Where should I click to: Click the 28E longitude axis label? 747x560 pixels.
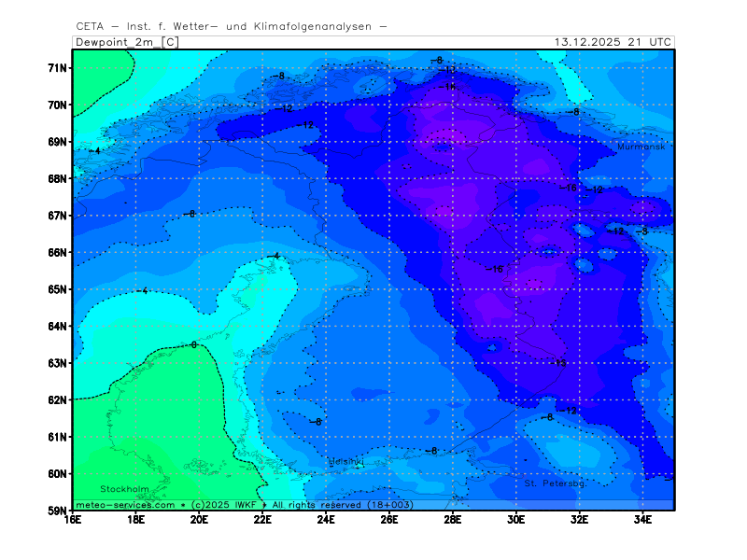pos(453,520)
